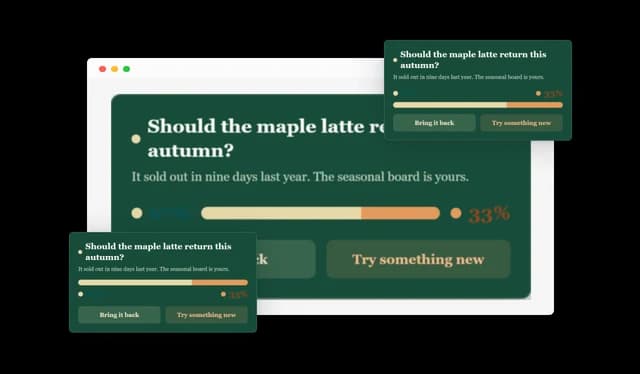Click "Try something new" in card with percentages below bar
Viewport: 640px width, 374px height.
coord(207,315)
